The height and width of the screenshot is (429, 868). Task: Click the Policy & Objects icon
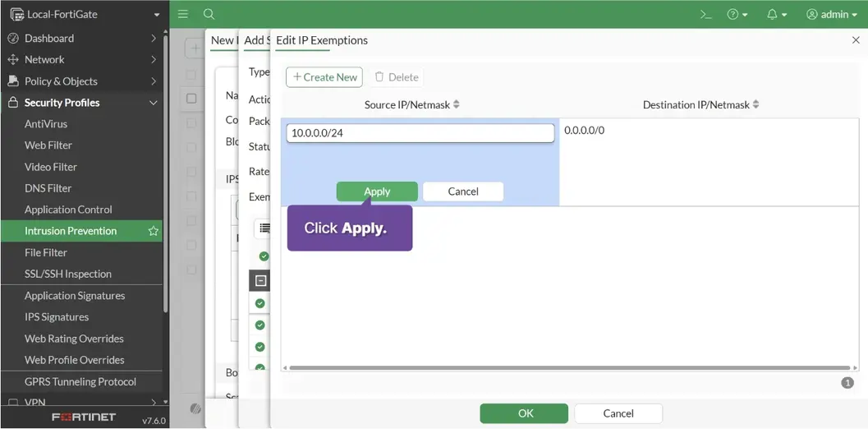point(13,81)
